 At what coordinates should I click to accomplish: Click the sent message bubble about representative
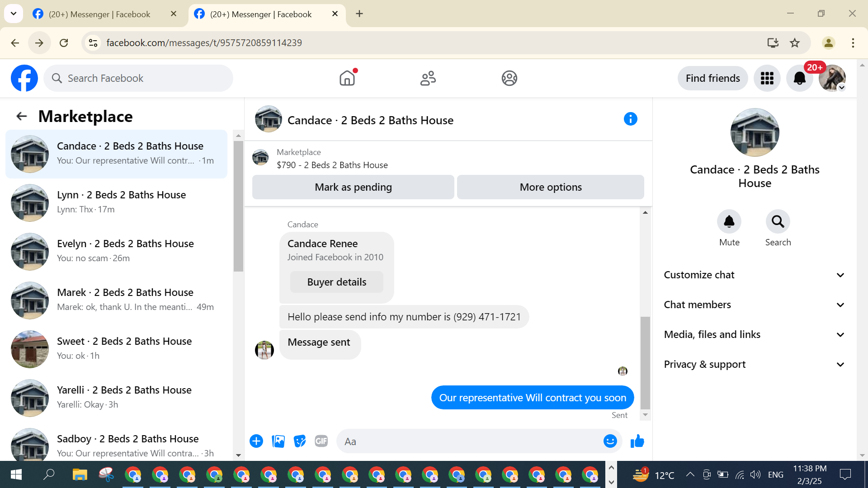(533, 398)
